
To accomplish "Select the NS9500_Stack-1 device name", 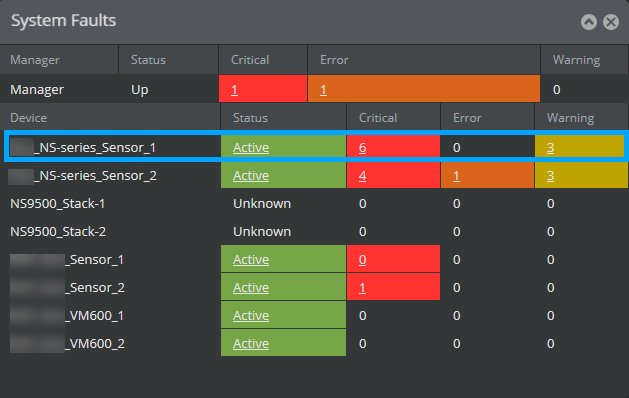I will point(57,204).
